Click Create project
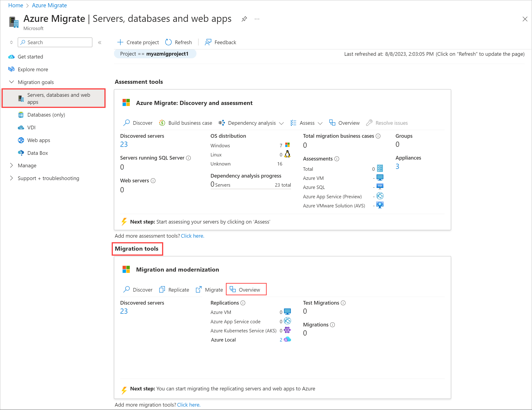The image size is (532, 410). pyautogui.click(x=138, y=42)
